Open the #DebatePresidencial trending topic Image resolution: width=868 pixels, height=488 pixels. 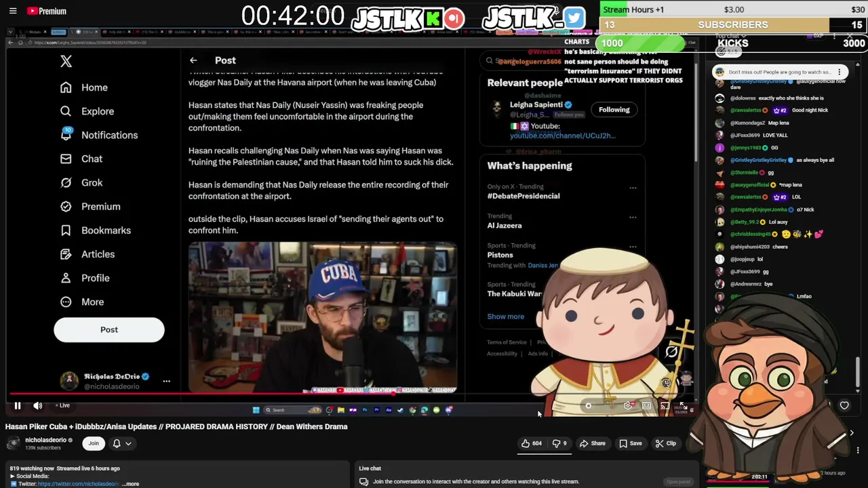(x=523, y=196)
